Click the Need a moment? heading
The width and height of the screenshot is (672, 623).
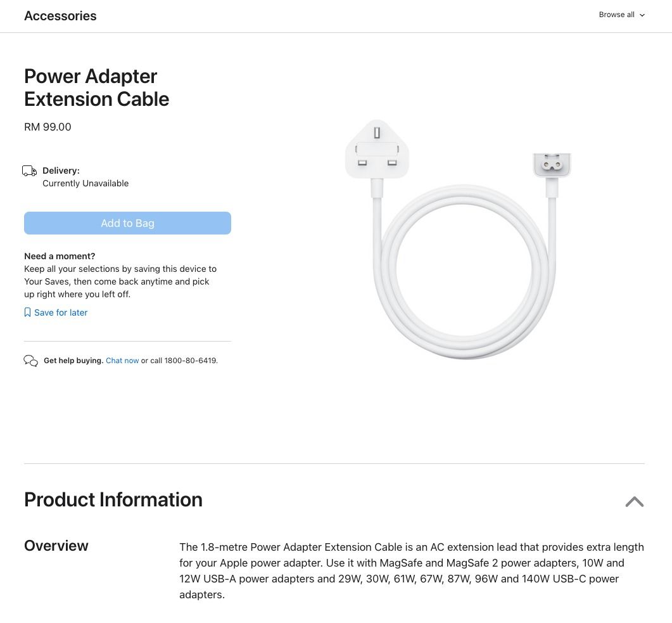[x=60, y=256]
